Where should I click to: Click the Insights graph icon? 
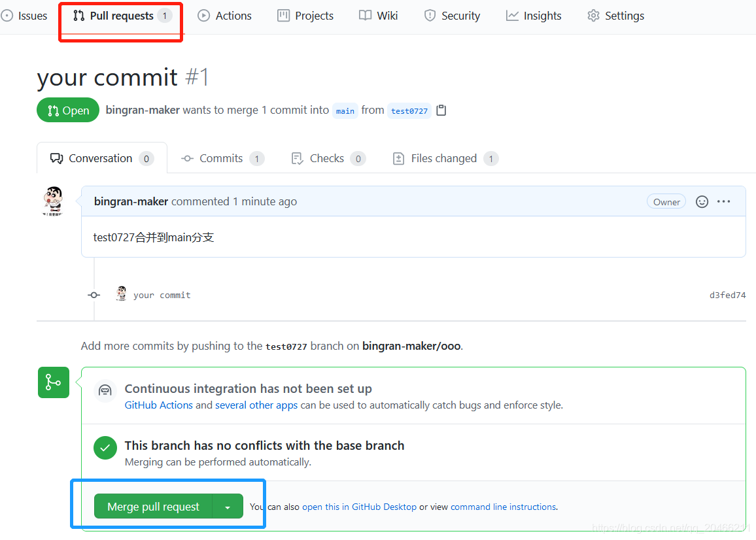(512, 16)
